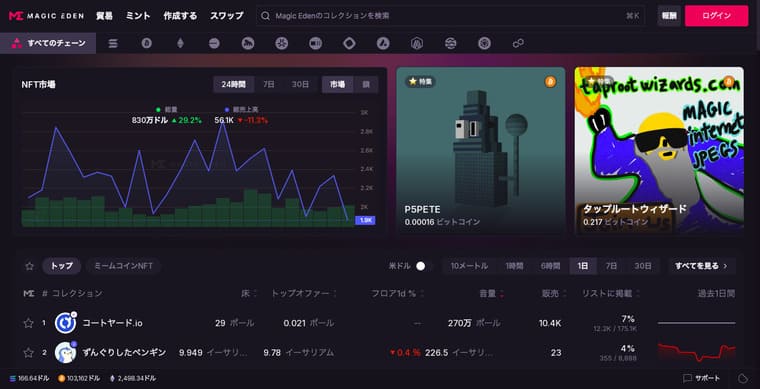Sort by フロア1d % column arrows
This screenshot has width=760, height=389.
tap(422, 294)
